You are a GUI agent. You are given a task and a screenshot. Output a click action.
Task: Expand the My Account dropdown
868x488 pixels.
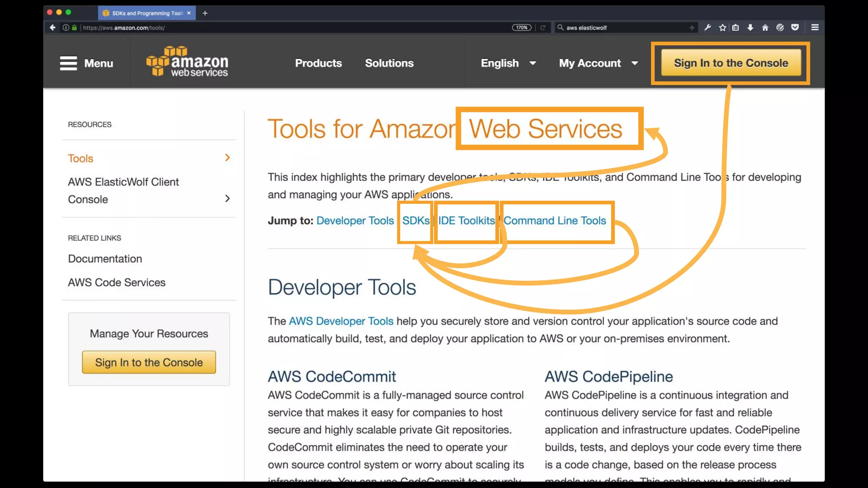(598, 63)
